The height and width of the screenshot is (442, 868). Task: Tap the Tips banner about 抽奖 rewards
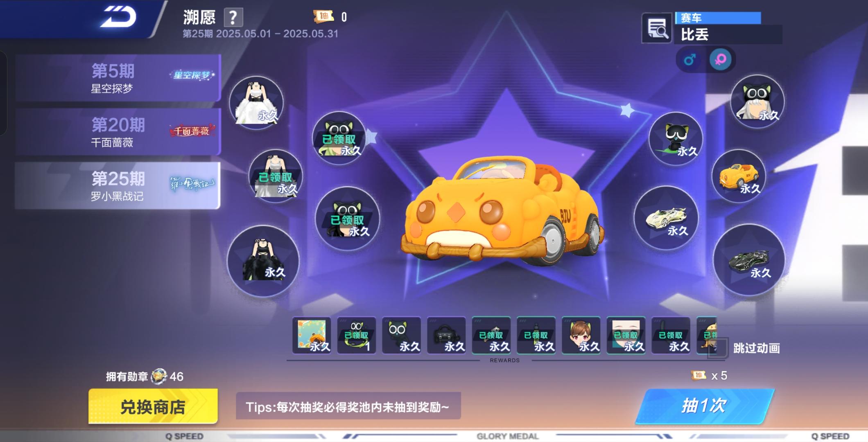[x=348, y=406]
